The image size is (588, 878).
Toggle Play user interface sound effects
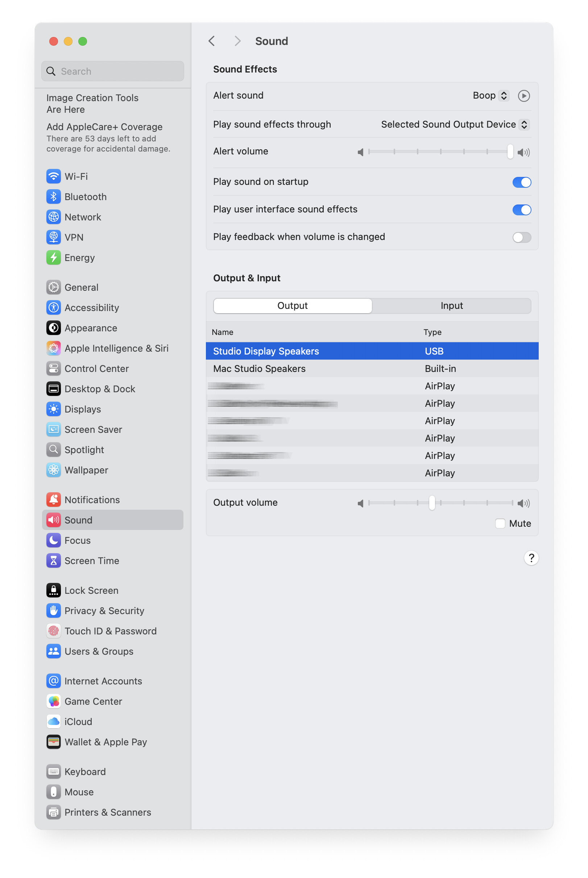pyautogui.click(x=522, y=210)
